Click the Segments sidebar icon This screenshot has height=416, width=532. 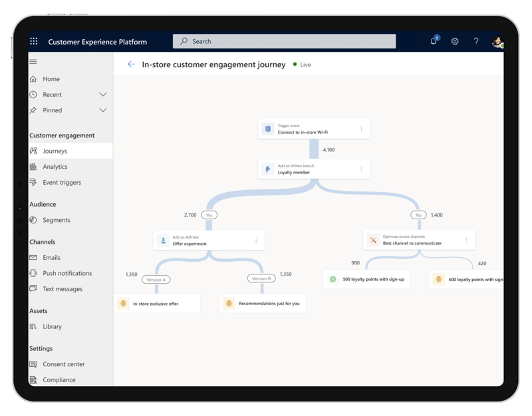(33, 220)
